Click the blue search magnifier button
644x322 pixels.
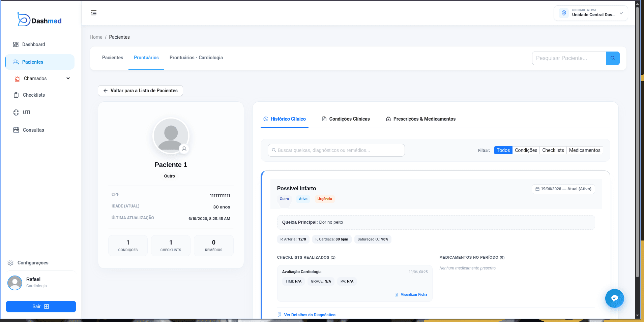tap(613, 58)
